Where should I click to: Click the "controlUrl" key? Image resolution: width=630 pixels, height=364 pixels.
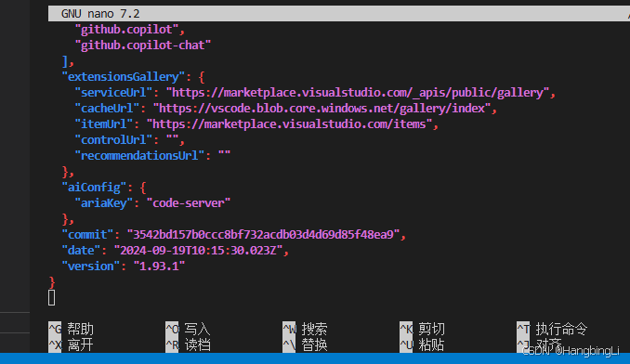(113, 139)
